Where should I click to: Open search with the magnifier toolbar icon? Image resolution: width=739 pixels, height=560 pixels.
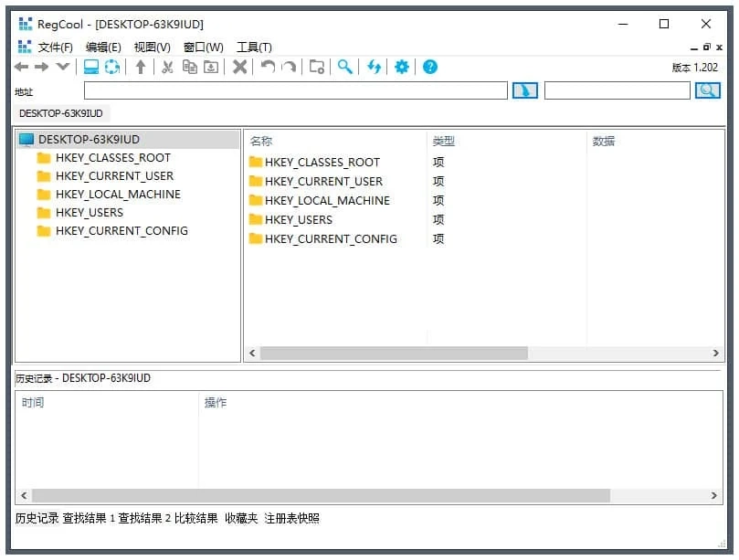coord(344,67)
